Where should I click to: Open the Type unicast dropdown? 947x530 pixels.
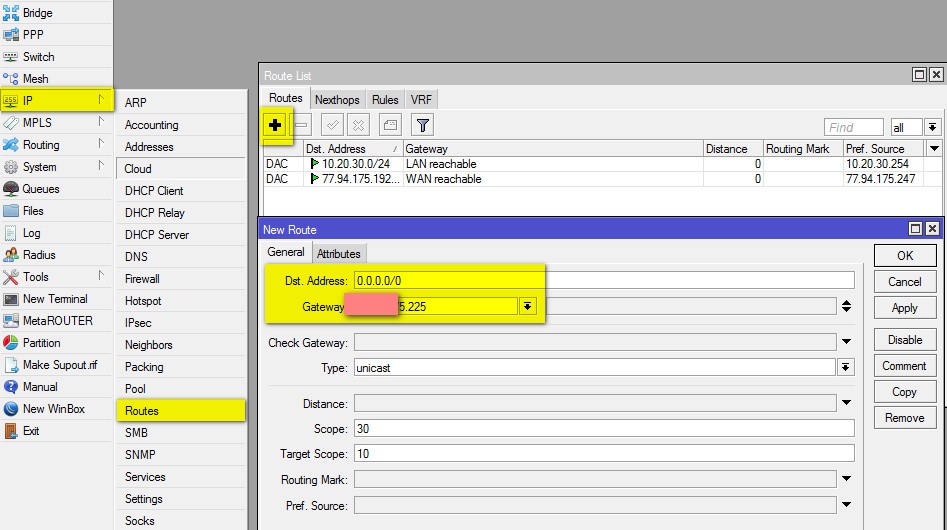(x=846, y=367)
